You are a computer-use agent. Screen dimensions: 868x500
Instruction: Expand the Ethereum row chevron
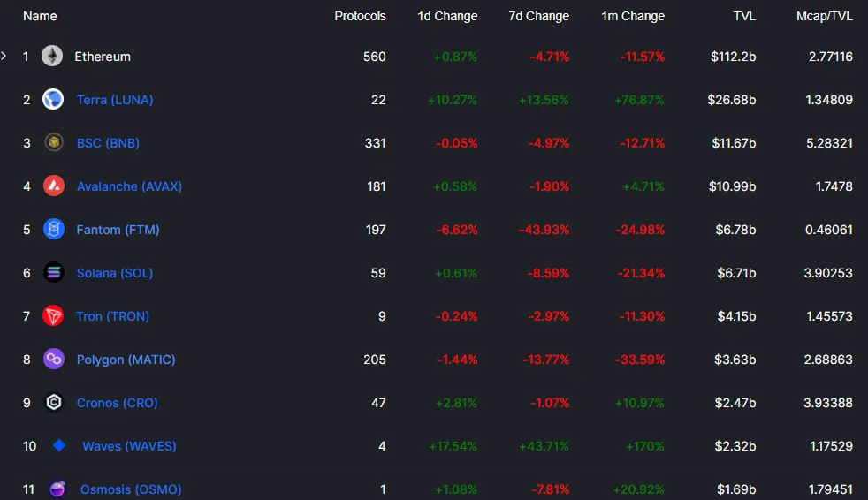(x=4, y=56)
